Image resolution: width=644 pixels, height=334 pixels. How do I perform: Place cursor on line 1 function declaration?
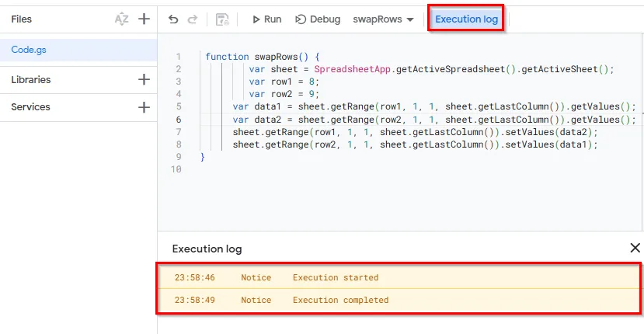tap(263, 57)
